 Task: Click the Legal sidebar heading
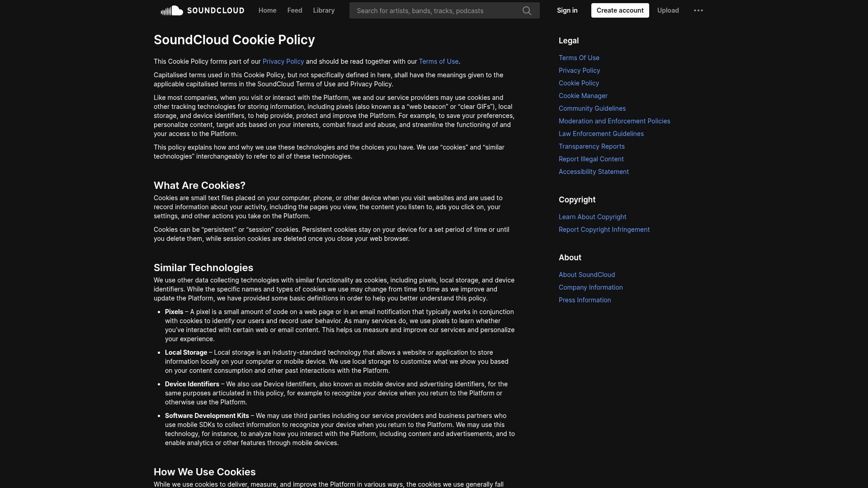pos(569,41)
